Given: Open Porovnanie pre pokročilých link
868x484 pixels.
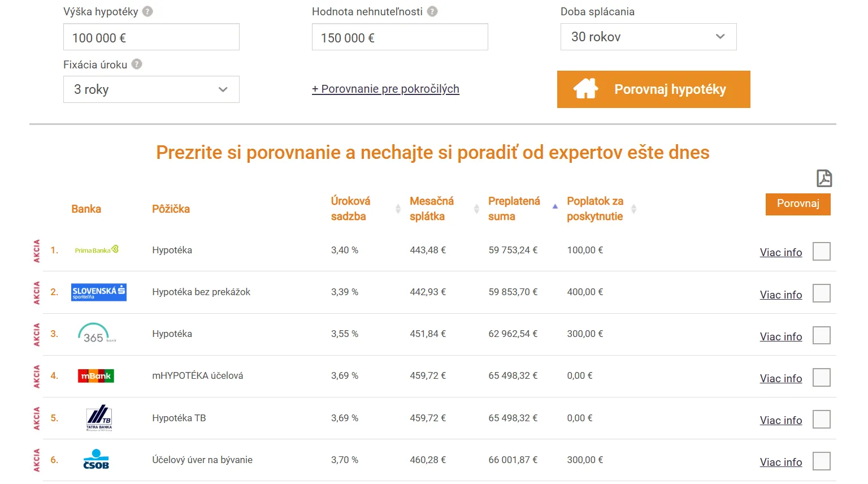Looking at the screenshot, I should click(x=385, y=89).
